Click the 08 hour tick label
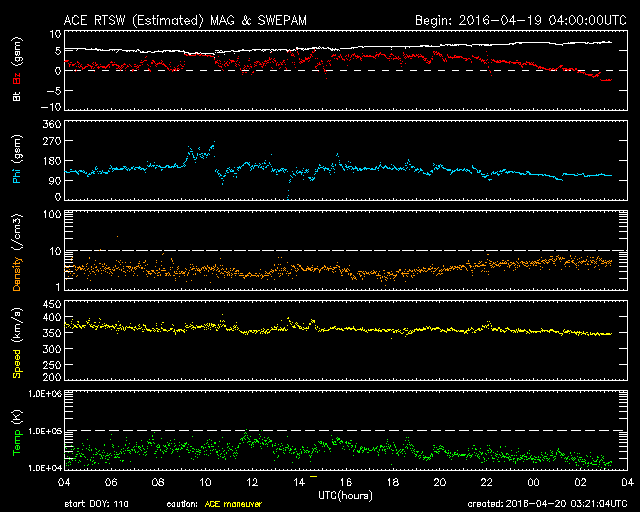Screen dimensions: 640x512 point(158,482)
